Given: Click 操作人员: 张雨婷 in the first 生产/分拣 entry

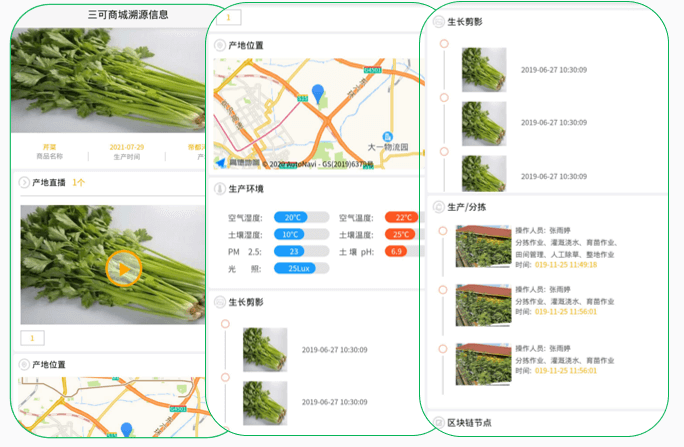Looking at the screenshot, I should [x=543, y=230].
